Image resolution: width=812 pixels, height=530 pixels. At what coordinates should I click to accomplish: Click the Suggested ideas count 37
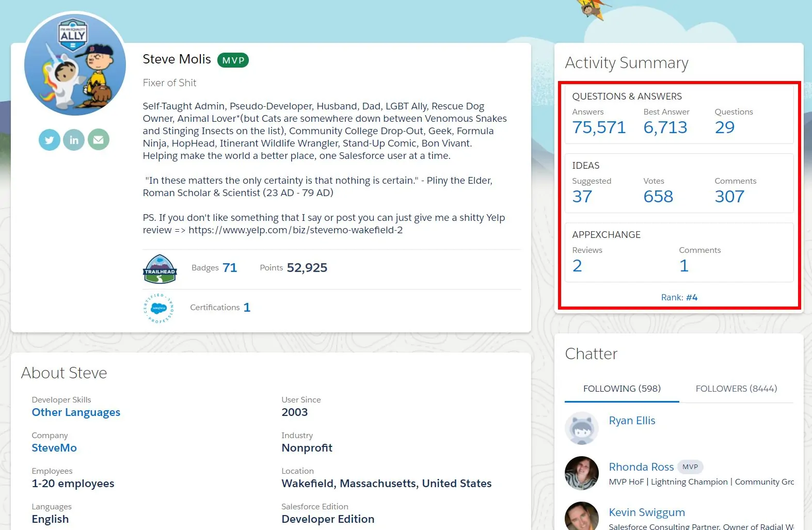(582, 197)
